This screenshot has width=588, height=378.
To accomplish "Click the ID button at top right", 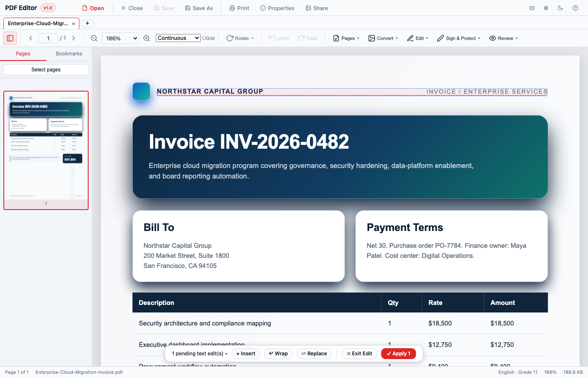I will tap(532, 8).
